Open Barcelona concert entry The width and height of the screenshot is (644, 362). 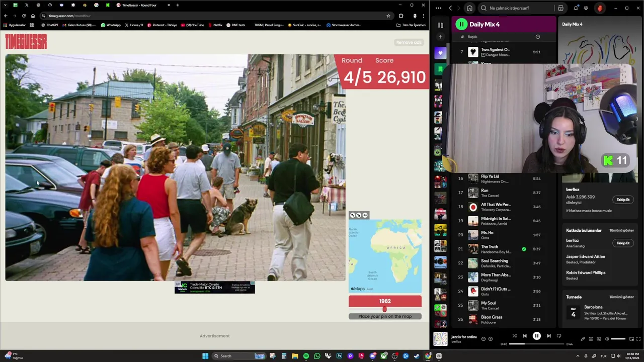tap(600, 313)
